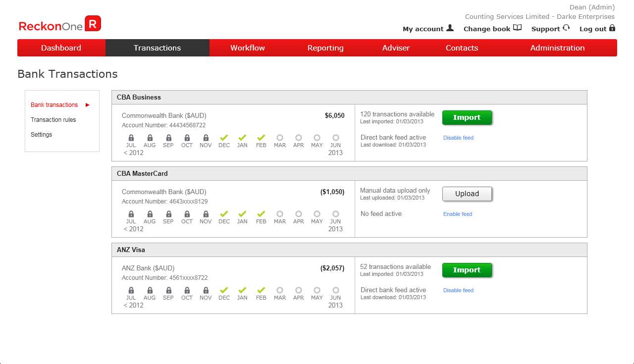Select Bank transactions in sidebar
The image size is (634, 364).
pos(54,105)
